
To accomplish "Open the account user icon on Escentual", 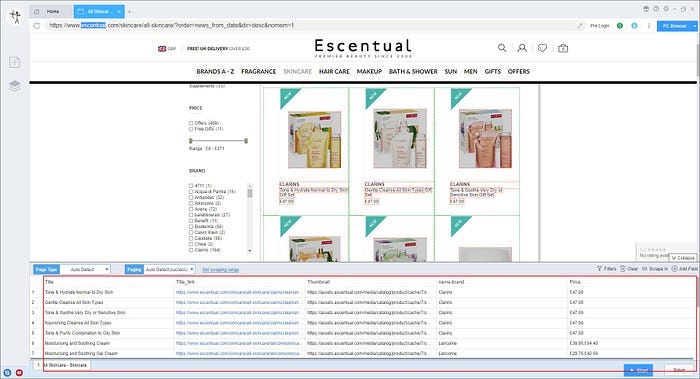I will [x=522, y=48].
